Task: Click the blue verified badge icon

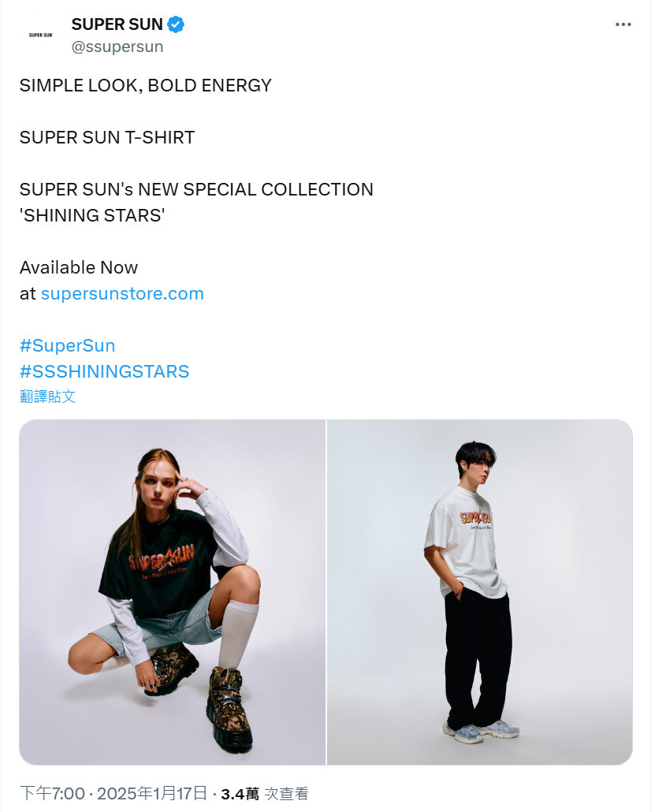Action: pos(176,24)
